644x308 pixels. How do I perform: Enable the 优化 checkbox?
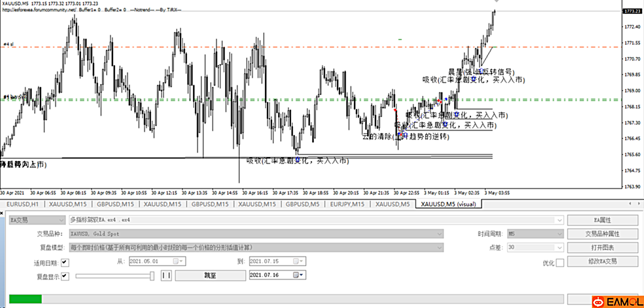click(x=560, y=263)
